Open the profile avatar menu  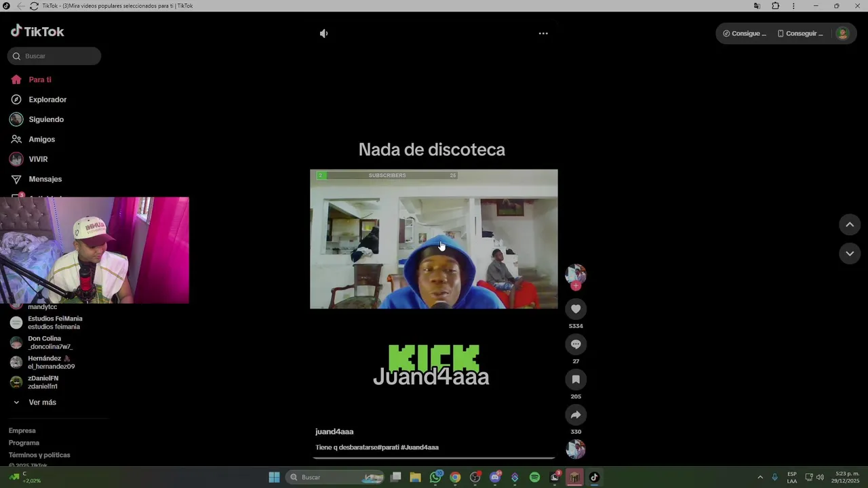click(x=842, y=33)
